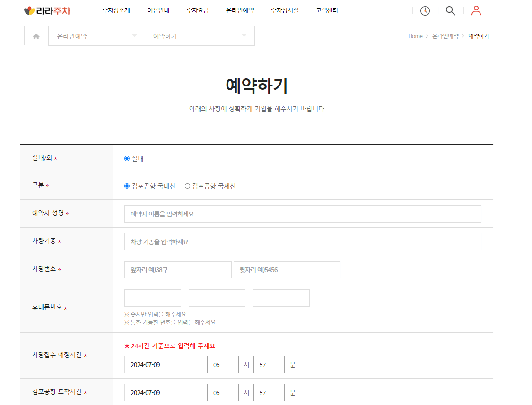Image resolution: width=532 pixels, height=405 pixels.
Task: Select 김포공항 국제선 option
Action: click(x=187, y=186)
